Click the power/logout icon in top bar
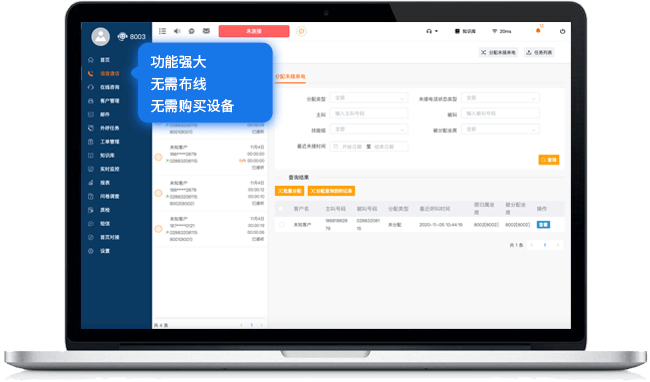 tap(562, 31)
